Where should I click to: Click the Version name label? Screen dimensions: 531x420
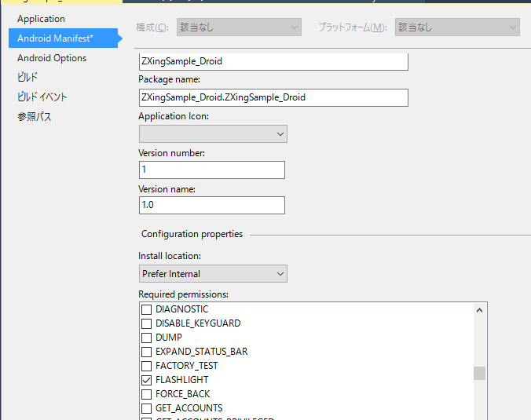click(x=167, y=189)
